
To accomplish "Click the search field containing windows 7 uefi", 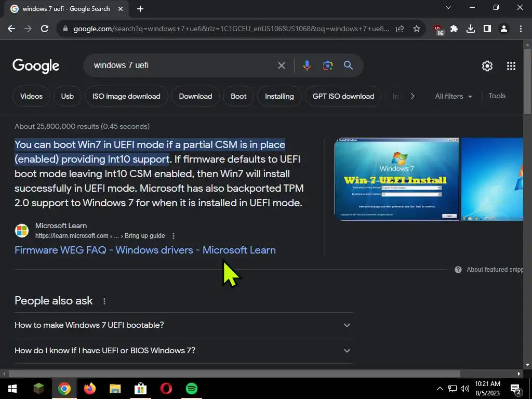I will (183, 65).
